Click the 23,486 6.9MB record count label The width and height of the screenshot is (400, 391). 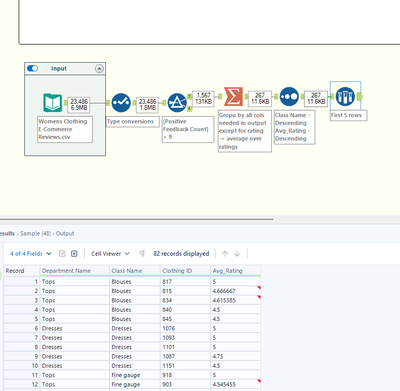pos(79,105)
